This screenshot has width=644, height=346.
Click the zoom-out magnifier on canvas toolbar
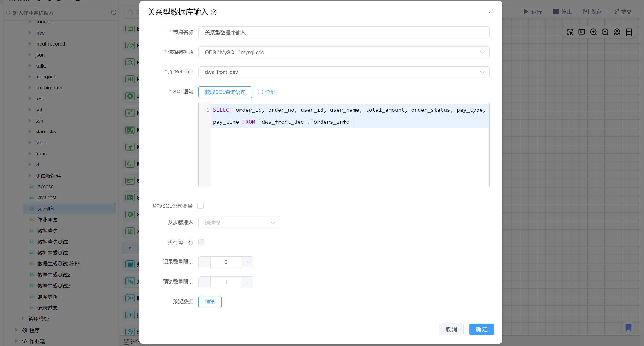[x=605, y=32]
